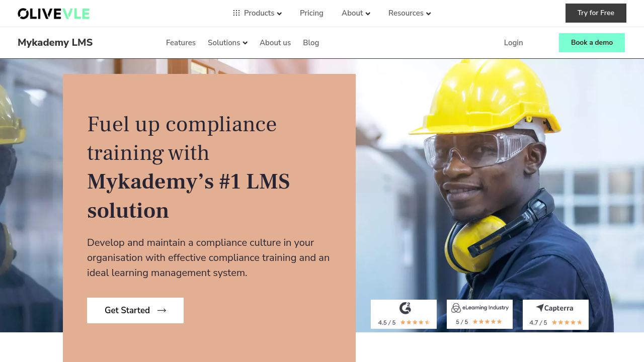Viewport: 644px width, 362px height.
Task: Click the Capterra rating badge
Action: click(555, 315)
